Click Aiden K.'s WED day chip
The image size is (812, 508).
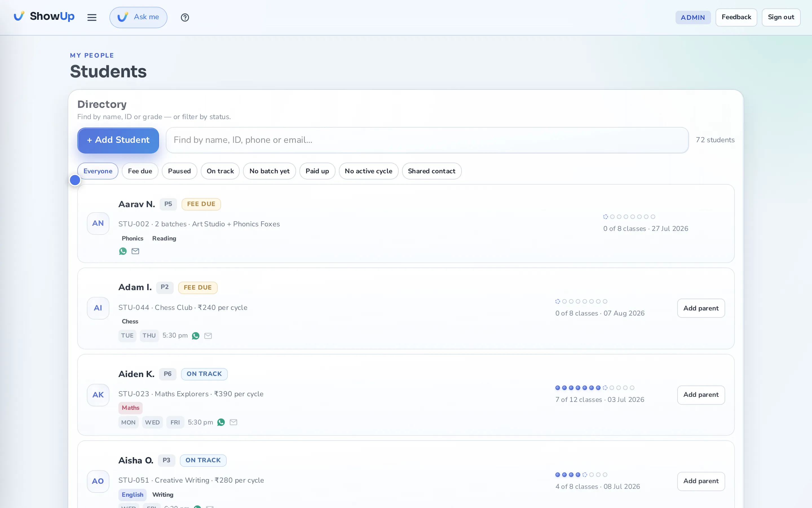(152, 422)
